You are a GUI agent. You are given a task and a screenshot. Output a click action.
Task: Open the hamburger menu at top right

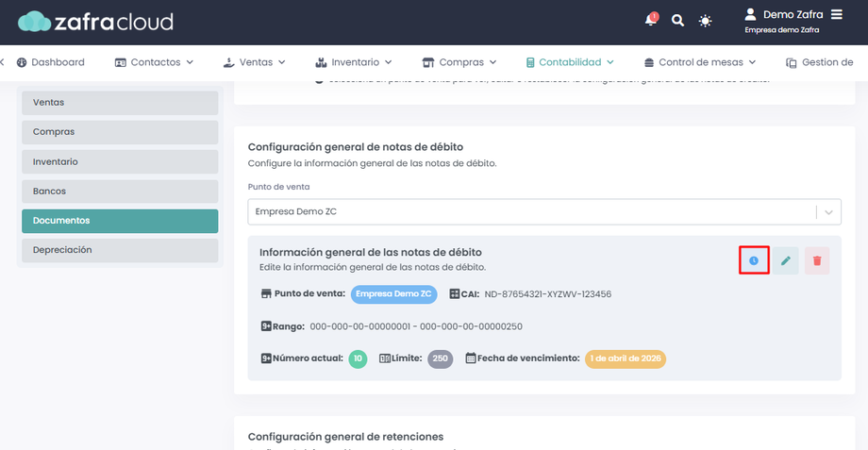[837, 14]
